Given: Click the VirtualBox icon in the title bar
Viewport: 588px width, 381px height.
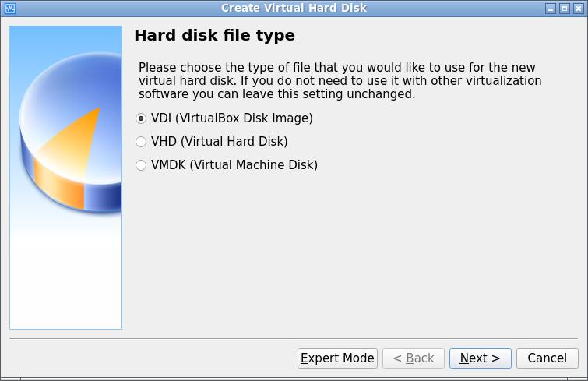Looking at the screenshot, I should click(10, 8).
